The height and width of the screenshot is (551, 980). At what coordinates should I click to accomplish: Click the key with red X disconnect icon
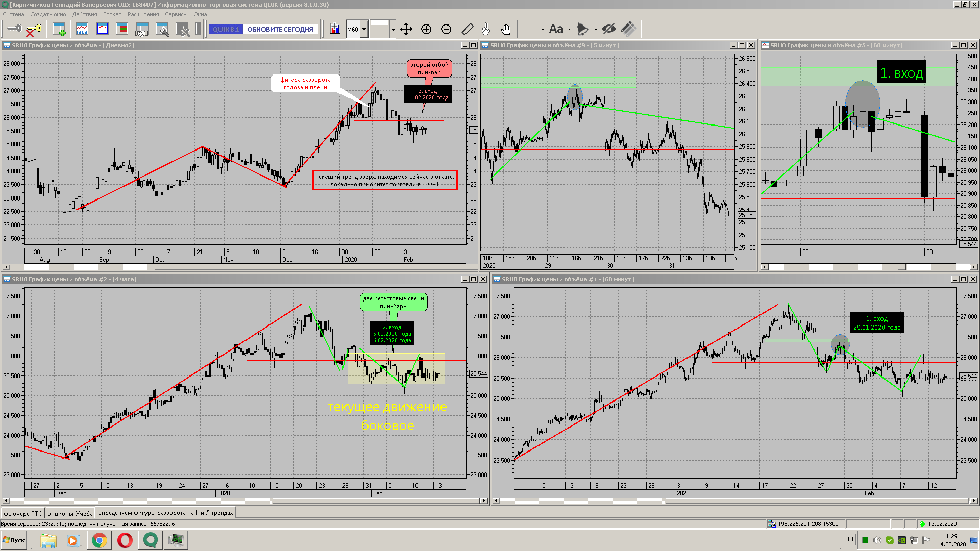33,30
